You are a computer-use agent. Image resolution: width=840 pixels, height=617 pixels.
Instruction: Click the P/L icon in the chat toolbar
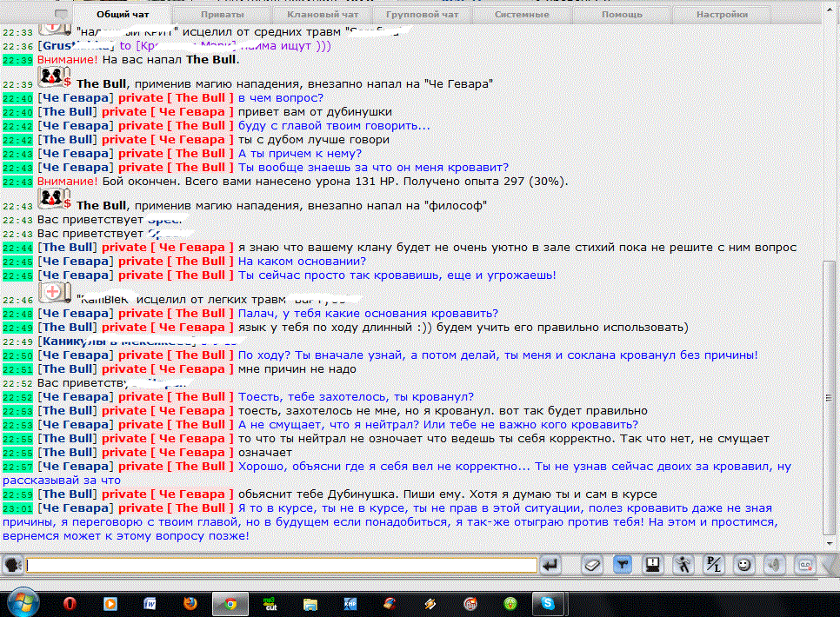click(x=714, y=565)
